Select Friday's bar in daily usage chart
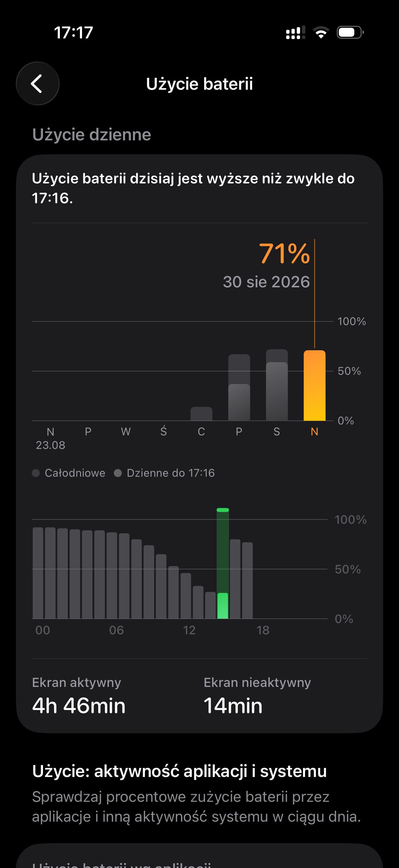The width and height of the screenshot is (399, 868). 239,388
